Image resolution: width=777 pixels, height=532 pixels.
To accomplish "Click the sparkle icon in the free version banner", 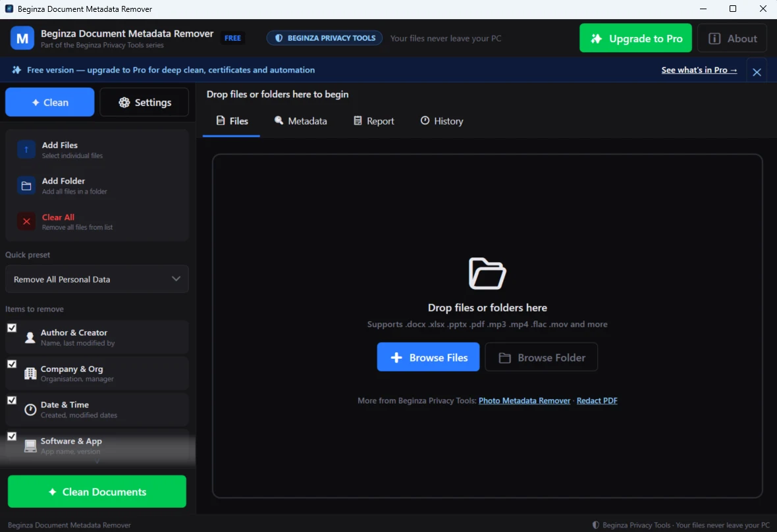I will (x=16, y=70).
